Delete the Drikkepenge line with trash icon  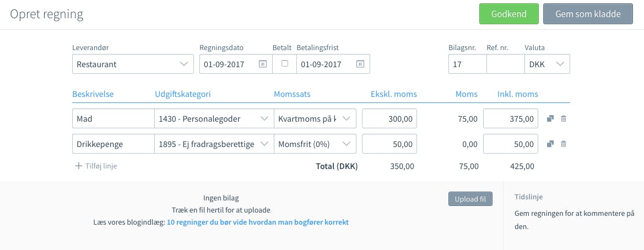[x=564, y=144]
